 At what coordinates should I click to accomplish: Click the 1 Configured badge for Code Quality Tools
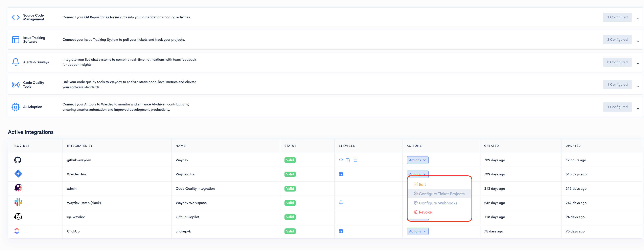pyautogui.click(x=617, y=85)
